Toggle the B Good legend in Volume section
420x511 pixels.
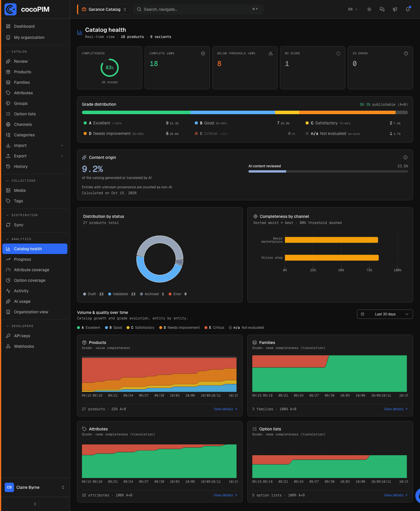(x=113, y=328)
